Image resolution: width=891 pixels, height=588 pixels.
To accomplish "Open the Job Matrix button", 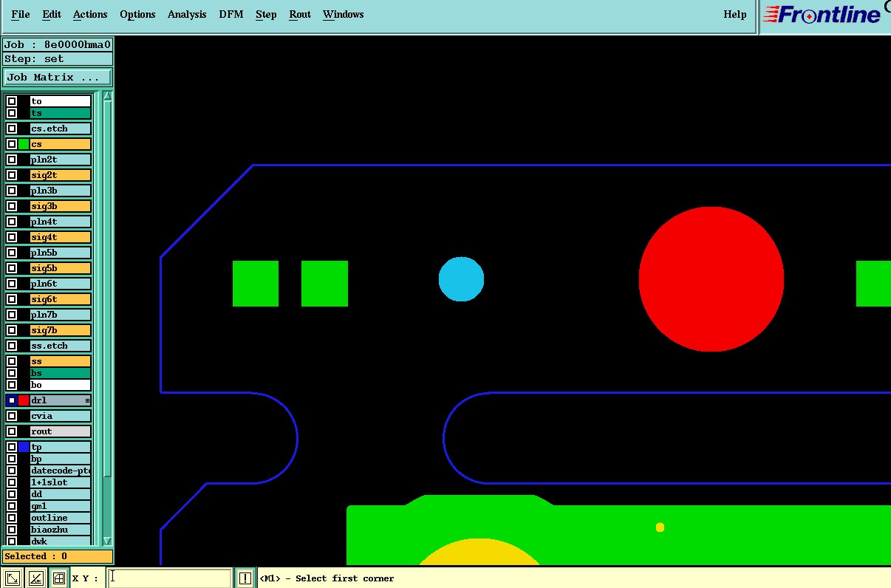I will pos(58,78).
